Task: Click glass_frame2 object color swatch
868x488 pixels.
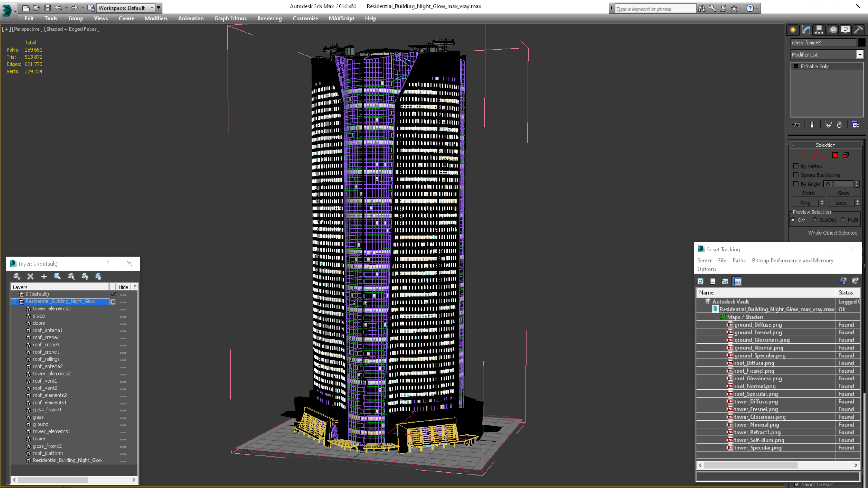Action: click(861, 42)
